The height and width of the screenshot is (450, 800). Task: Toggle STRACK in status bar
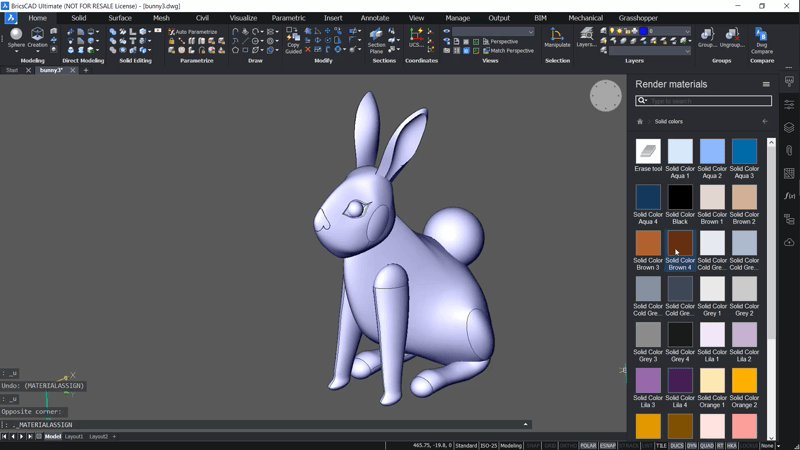(x=629, y=445)
